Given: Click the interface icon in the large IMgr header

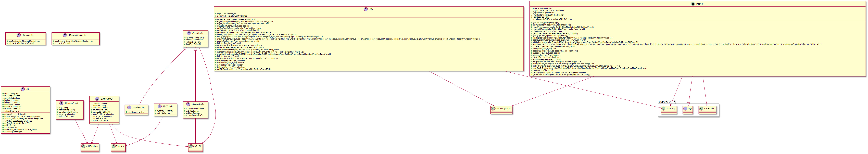Looking at the screenshot, I should pos(366,9).
